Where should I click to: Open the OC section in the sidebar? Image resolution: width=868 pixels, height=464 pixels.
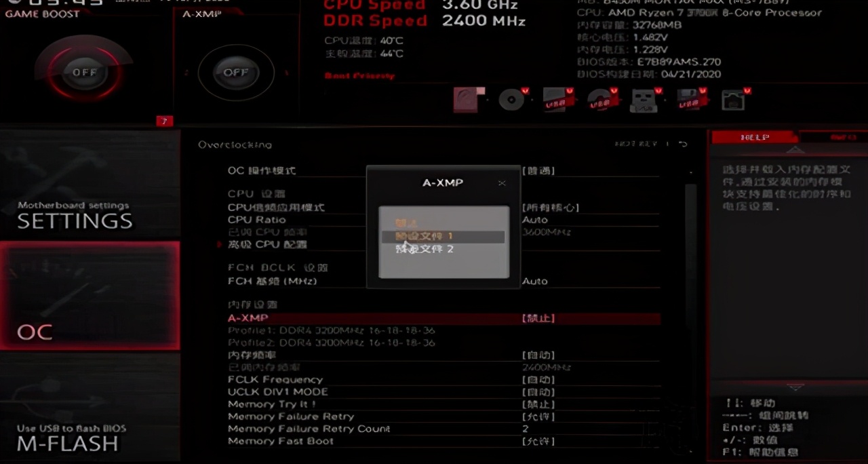pyautogui.click(x=90, y=296)
